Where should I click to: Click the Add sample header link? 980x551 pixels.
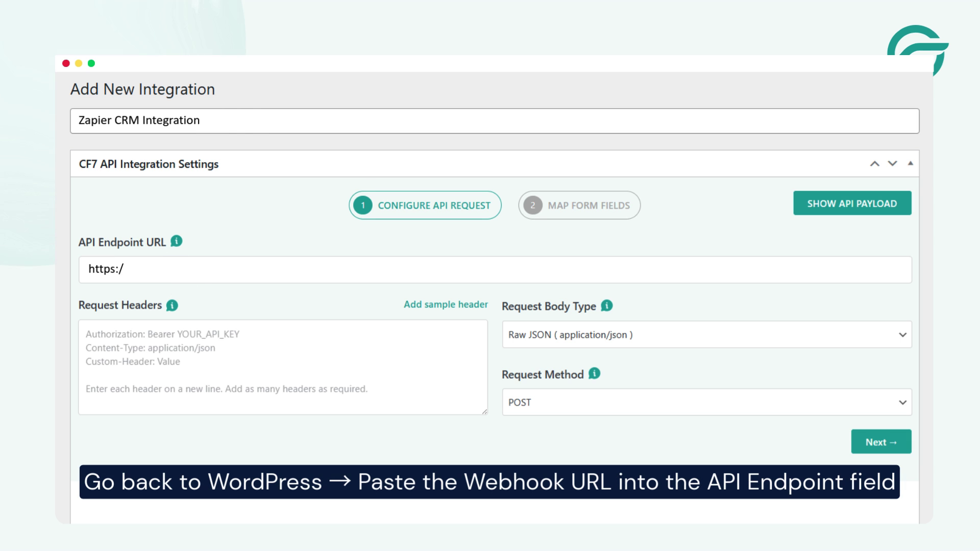coord(446,304)
